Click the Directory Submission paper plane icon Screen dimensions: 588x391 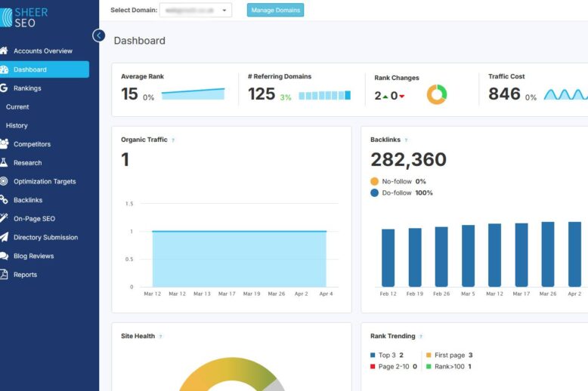click(x=4, y=237)
